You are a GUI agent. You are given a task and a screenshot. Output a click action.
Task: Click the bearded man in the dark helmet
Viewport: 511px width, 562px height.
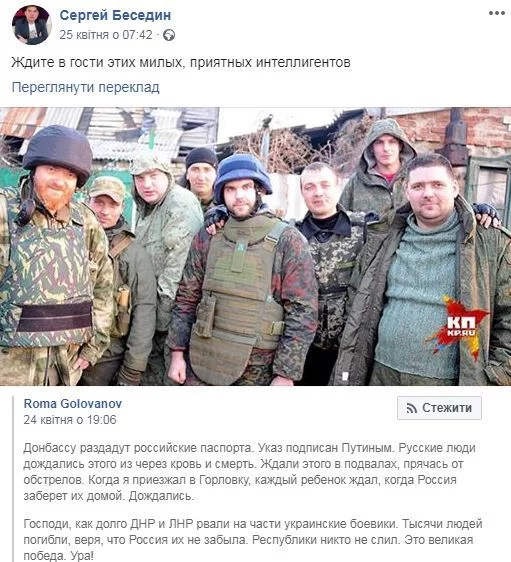[x=54, y=251]
